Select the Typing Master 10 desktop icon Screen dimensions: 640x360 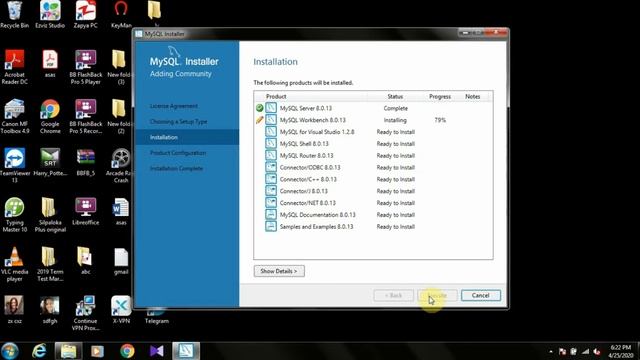[x=15, y=215]
